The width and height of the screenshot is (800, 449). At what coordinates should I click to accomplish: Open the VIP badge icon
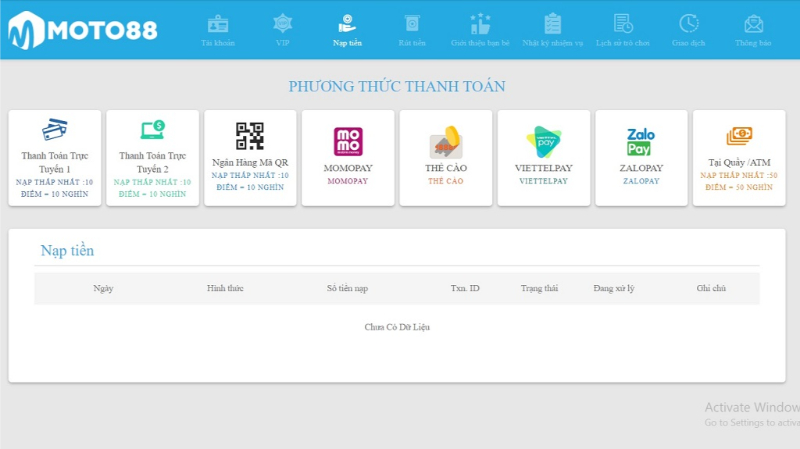(x=283, y=24)
